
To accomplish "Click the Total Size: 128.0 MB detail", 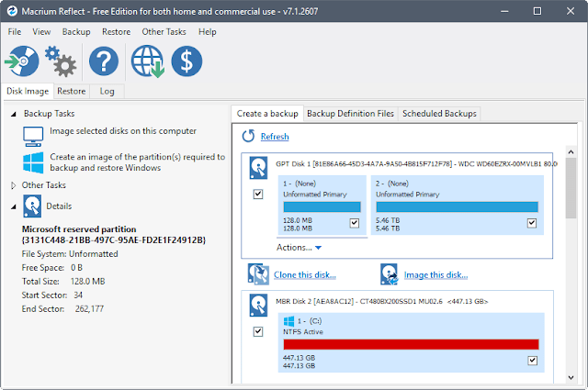I will coord(63,282).
